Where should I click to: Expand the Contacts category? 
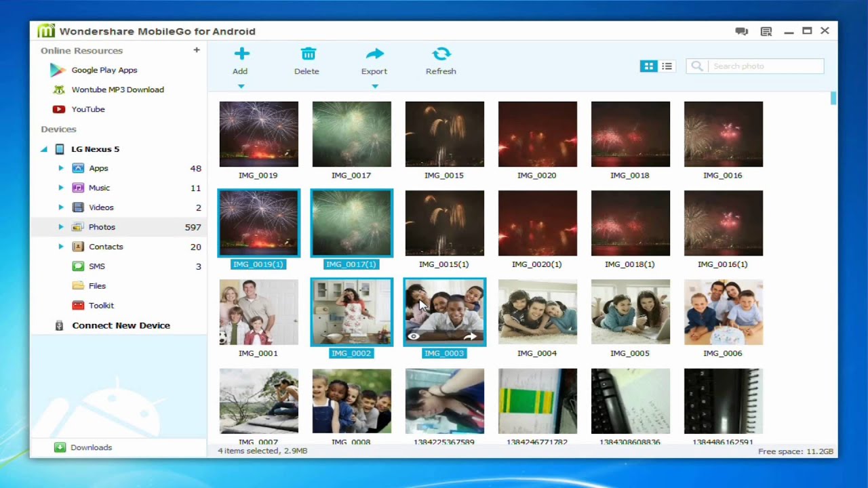point(61,247)
